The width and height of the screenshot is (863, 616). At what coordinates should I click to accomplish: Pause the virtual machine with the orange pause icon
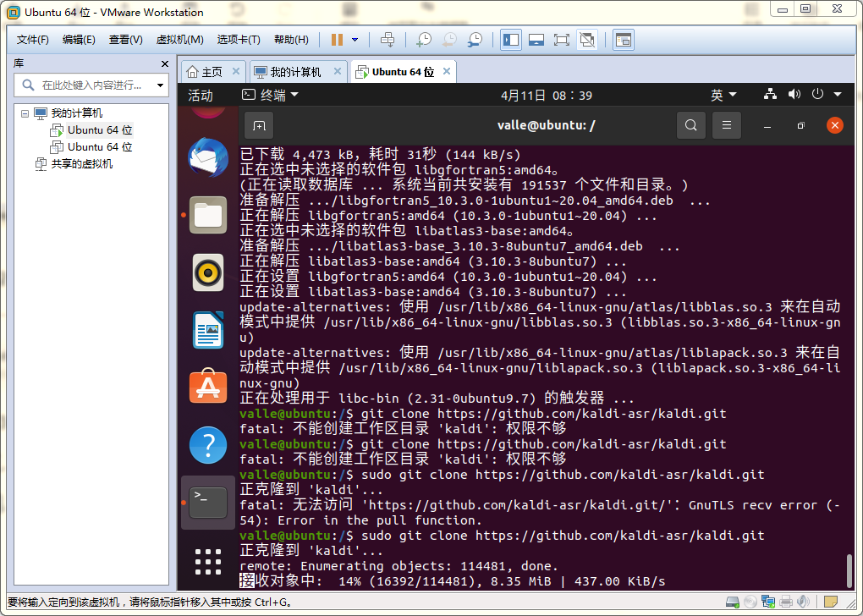[337, 40]
